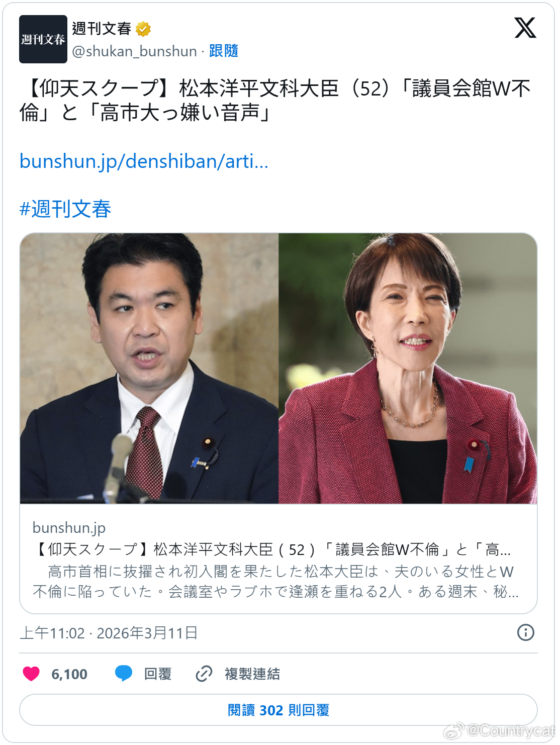Open the info circle icon

(x=526, y=632)
